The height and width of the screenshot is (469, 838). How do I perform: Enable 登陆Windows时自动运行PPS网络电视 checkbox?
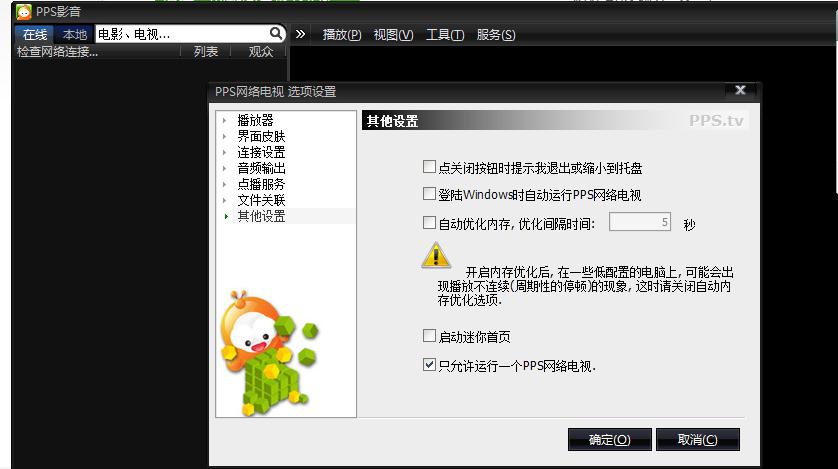[x=429, y=193]
